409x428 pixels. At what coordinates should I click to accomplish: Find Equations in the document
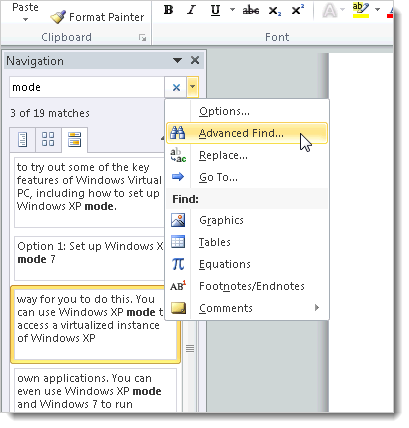click(247, 264)
